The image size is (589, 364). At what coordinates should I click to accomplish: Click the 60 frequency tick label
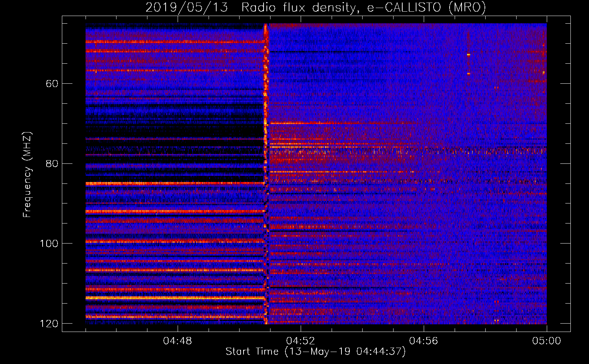click(x=52, y=84)
